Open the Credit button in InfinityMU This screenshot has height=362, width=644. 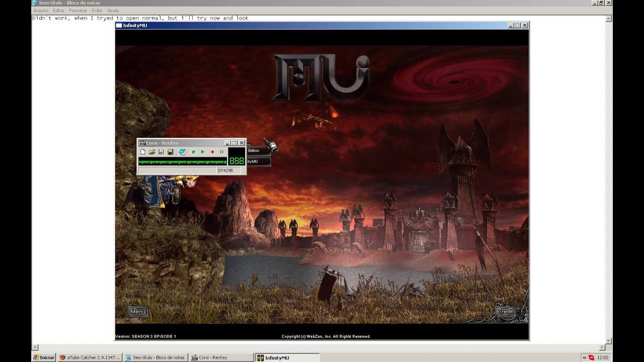(505, 312)
